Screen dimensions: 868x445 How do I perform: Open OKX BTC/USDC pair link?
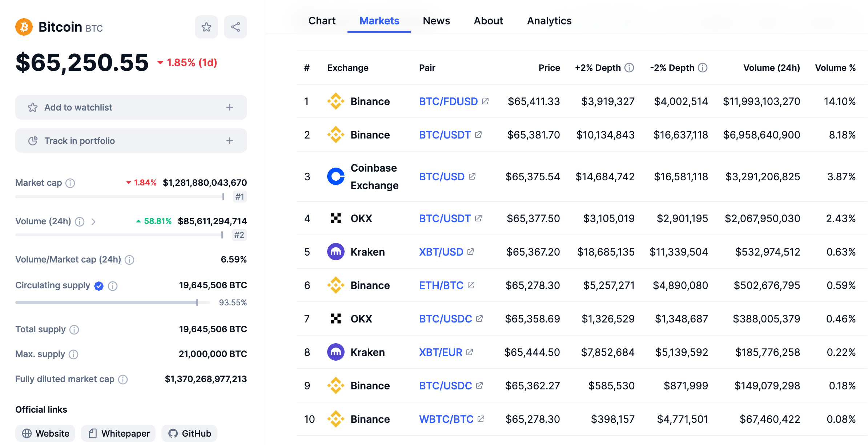click(445, 319)
